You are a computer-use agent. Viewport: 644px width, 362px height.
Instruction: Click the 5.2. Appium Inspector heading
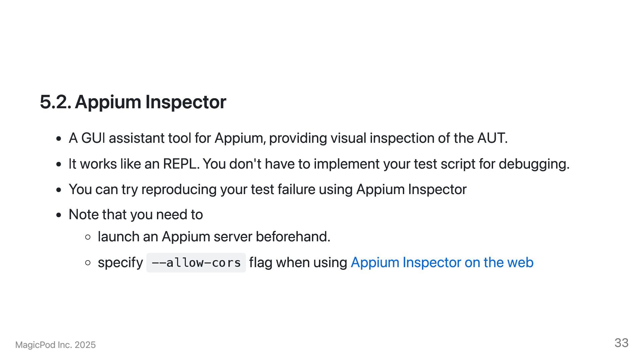point(133,102)
